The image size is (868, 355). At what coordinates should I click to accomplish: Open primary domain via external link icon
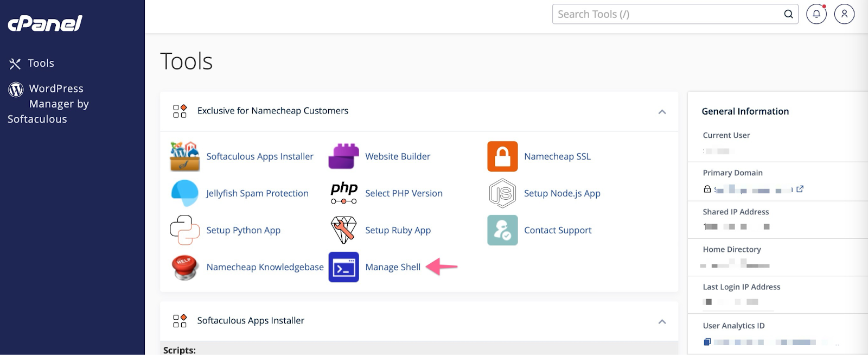point(800,189)
